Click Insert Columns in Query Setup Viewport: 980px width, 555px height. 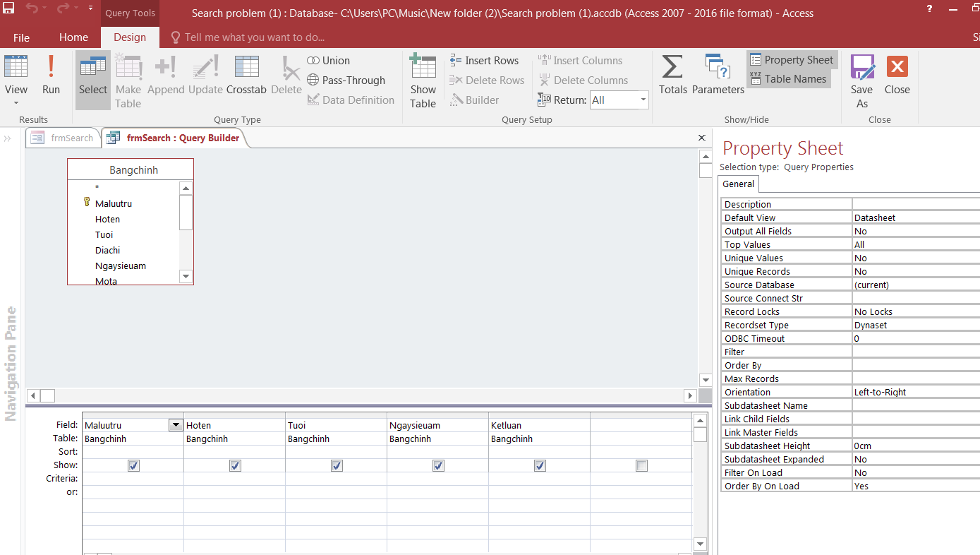tap(580, 61)
